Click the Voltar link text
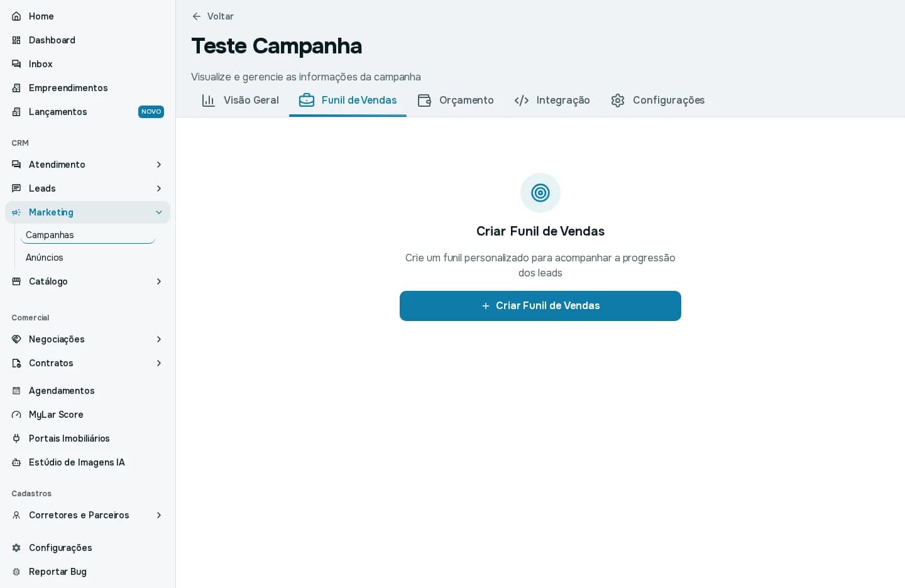 [221, 16]
